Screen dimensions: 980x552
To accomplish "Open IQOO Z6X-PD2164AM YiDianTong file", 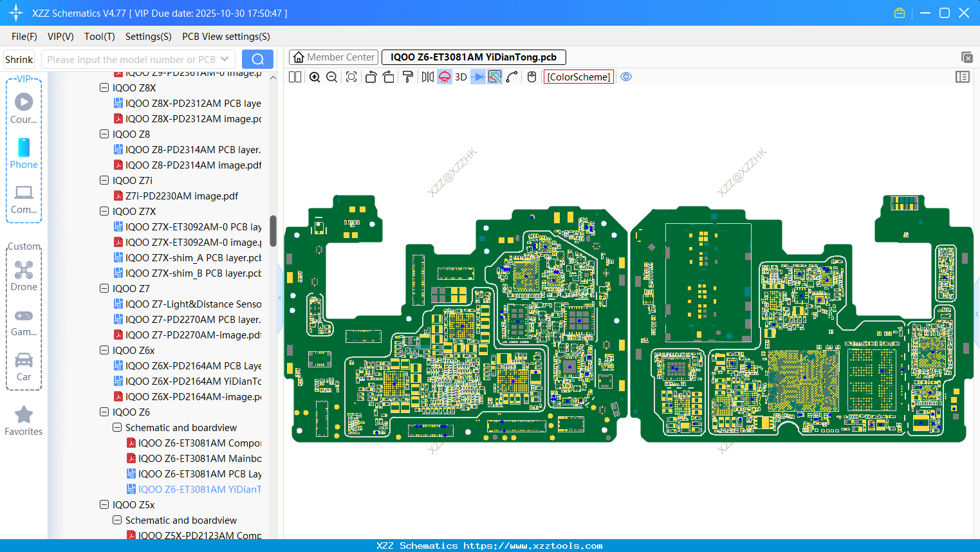I will tap(187, 381).
